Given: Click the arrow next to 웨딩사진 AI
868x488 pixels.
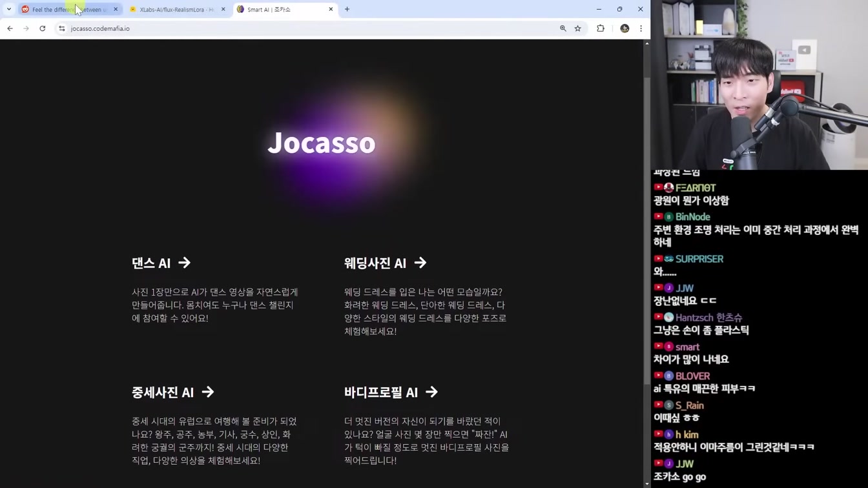Looking at the screenshot, I should click(420, 263).
